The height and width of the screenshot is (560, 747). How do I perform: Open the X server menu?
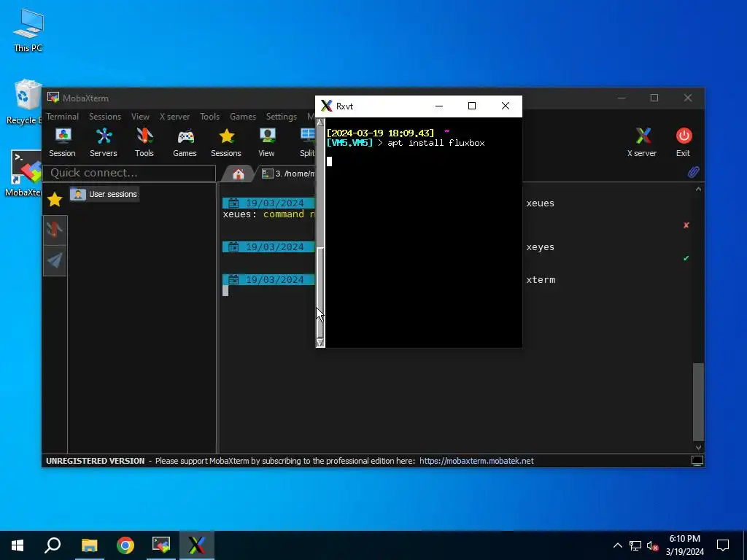(x=174, y=117)
